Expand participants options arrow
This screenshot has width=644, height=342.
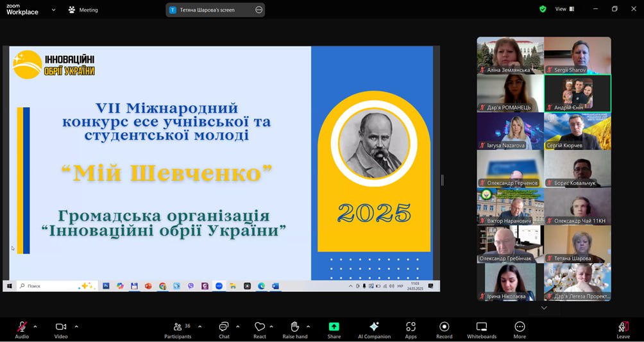point(199,327)
